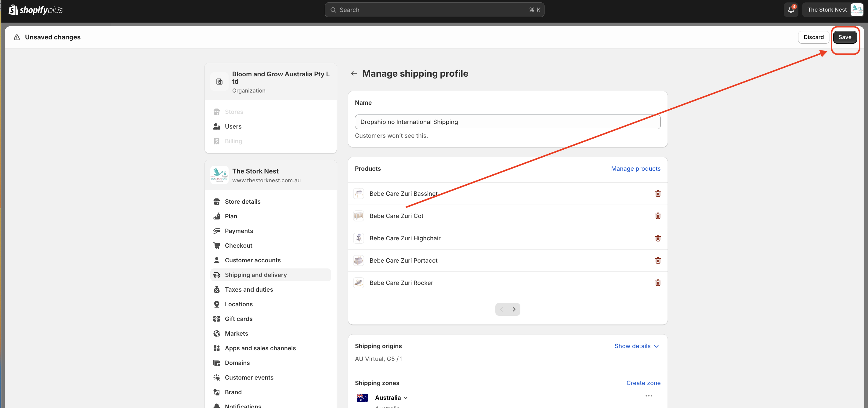Click the Bebe Care Zuri Portacot thumbnail

[359, 260]
